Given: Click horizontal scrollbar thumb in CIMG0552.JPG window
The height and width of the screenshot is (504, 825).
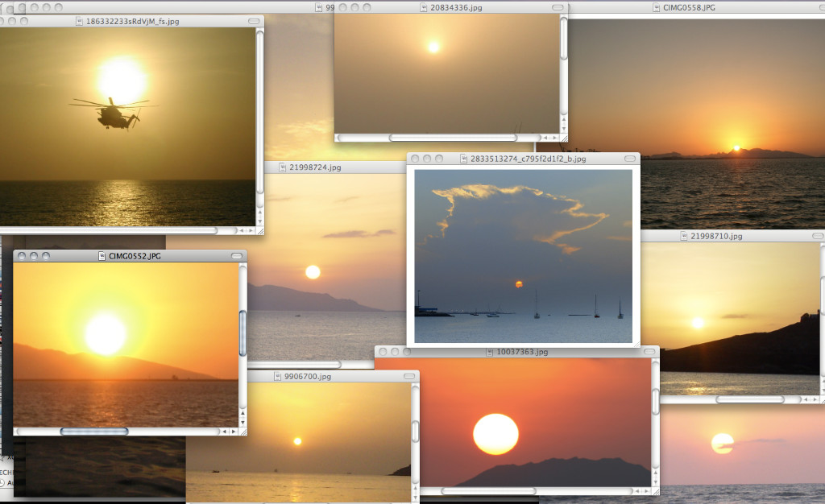Looking at the screenshot, I should tap(94, 432).
